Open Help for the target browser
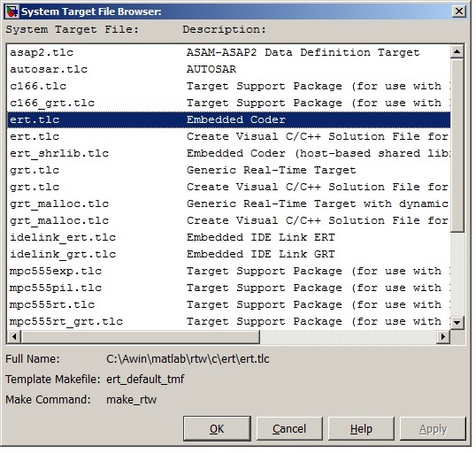 pos(361,428)
